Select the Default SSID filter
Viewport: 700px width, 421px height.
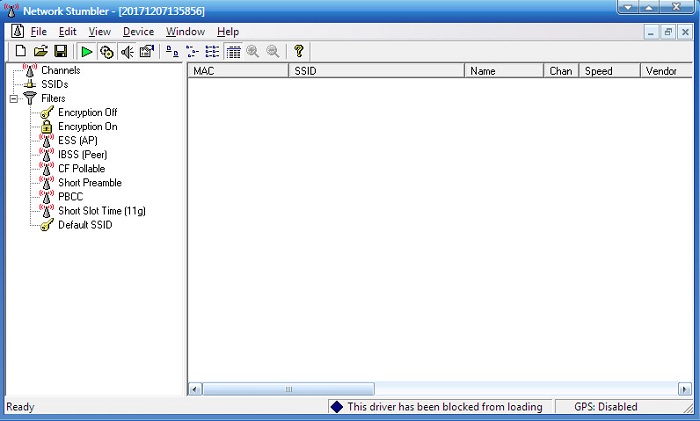click(85, 225)
